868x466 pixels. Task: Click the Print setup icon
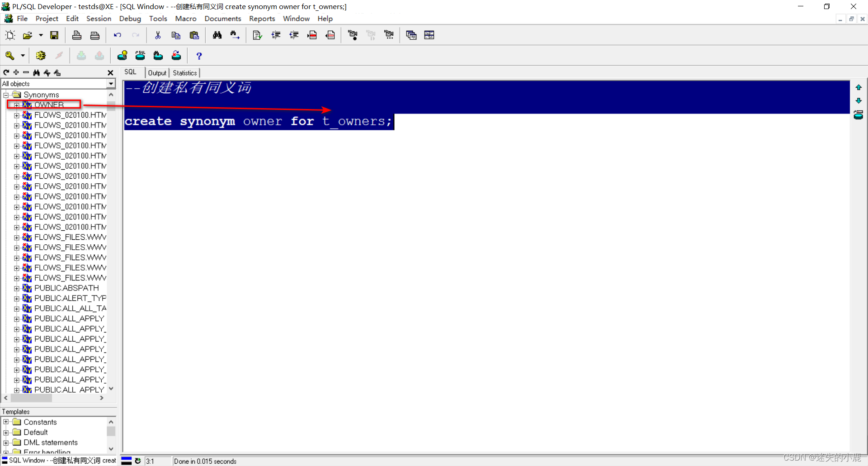(x=95, y=35)
